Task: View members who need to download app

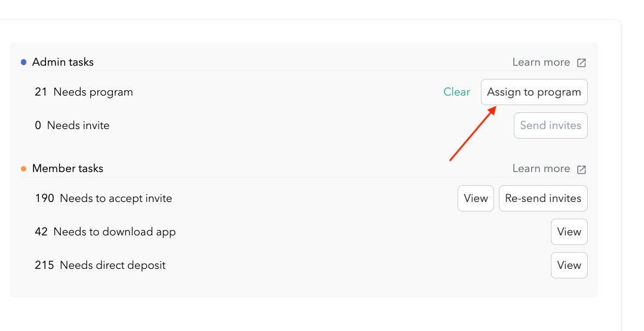Action: 569,232
